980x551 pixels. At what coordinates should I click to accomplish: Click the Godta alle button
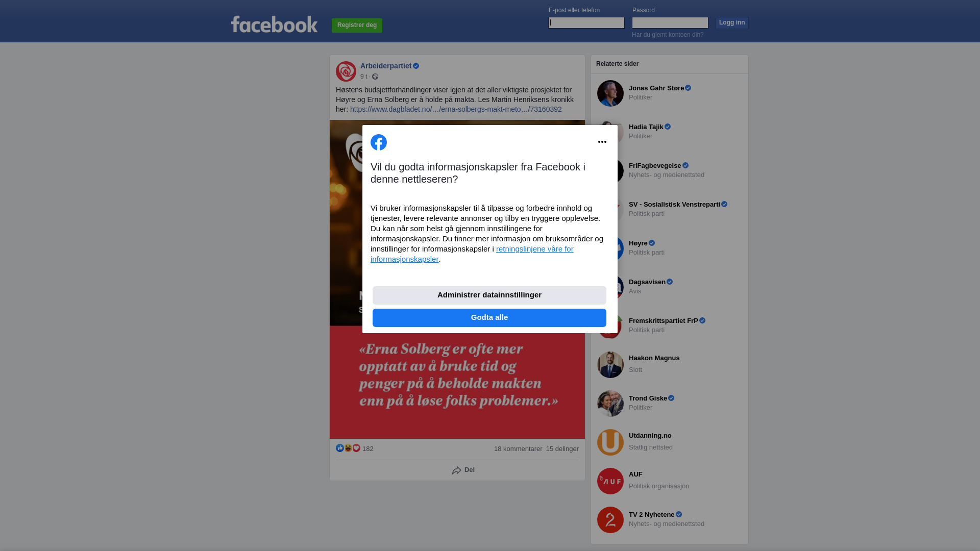click(x=489, y=318)
